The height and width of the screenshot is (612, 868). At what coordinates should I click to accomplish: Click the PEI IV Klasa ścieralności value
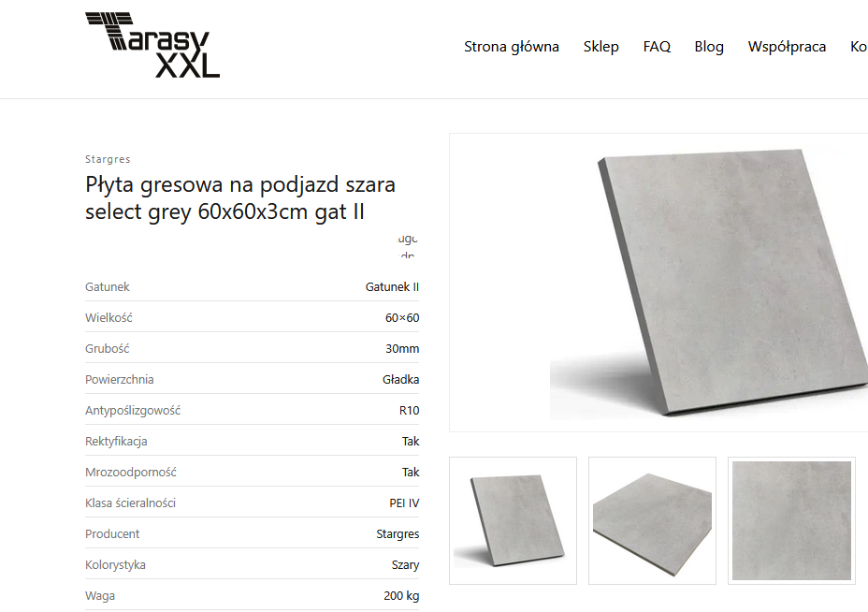pos(404,503)
